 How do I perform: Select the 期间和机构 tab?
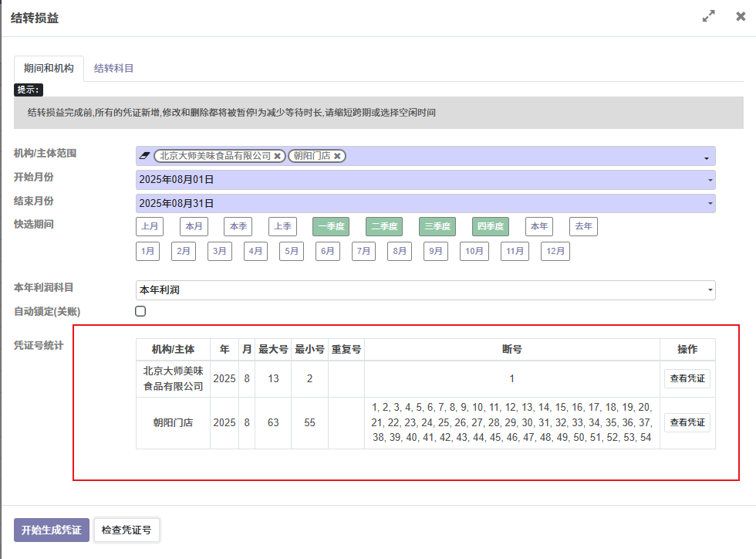(49, 69)
